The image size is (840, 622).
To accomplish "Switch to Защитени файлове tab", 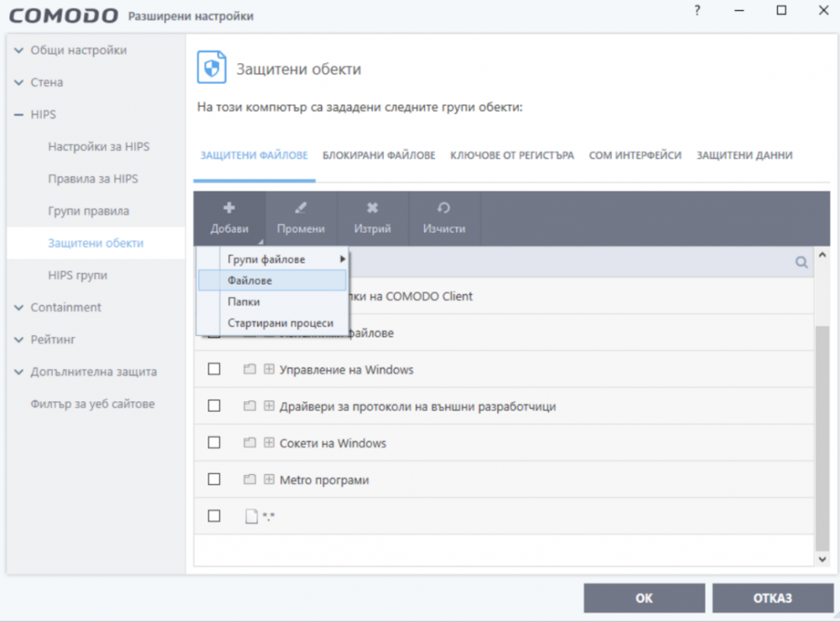I will [x=254, y=155].
